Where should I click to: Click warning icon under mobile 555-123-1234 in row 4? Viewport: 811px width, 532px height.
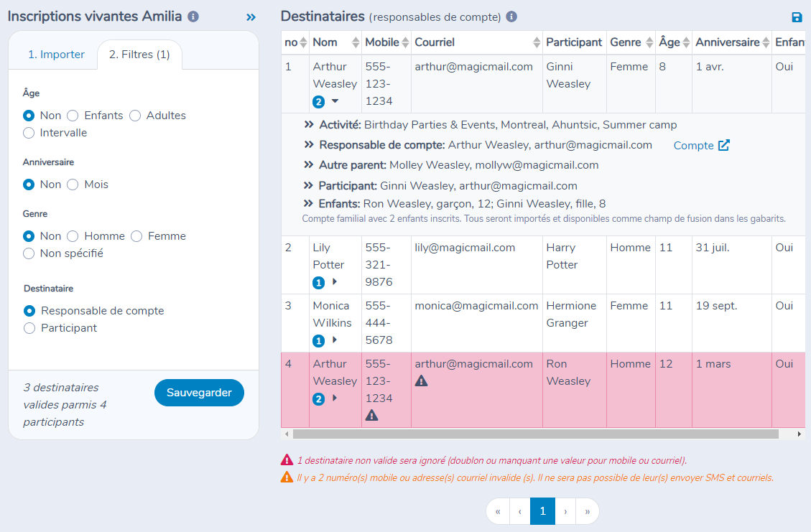tap(371, 415)
